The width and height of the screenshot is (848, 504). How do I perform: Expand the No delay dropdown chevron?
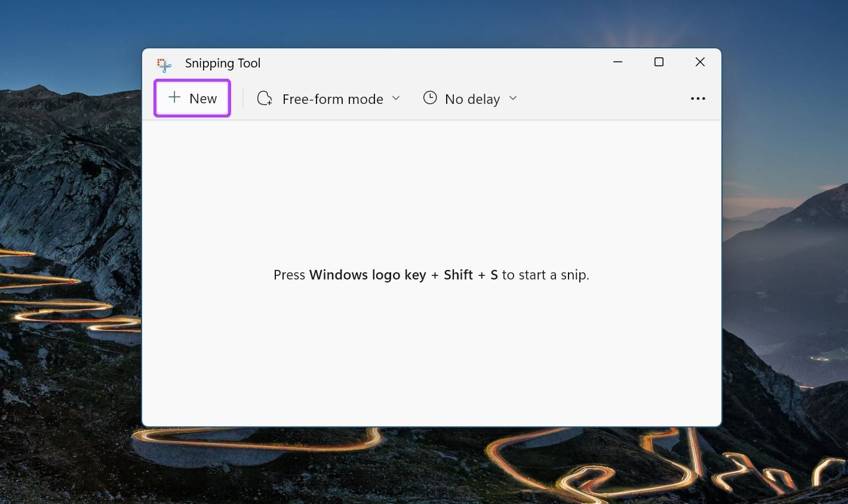click(x=512, y=98)
